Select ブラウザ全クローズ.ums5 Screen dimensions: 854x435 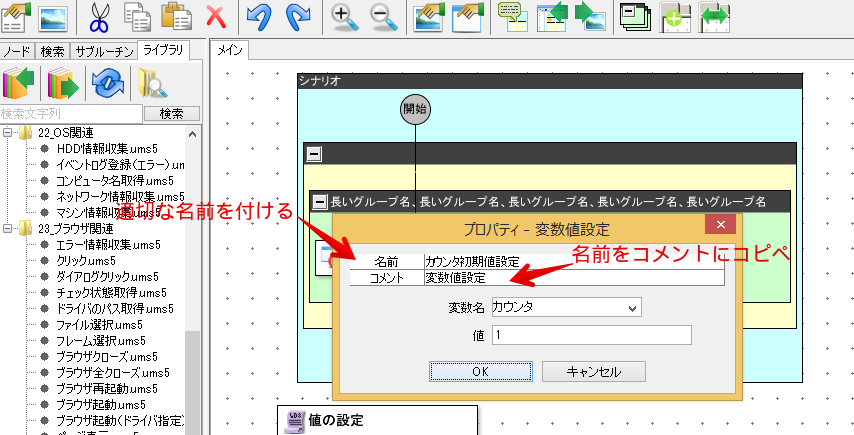click(113, 373)
